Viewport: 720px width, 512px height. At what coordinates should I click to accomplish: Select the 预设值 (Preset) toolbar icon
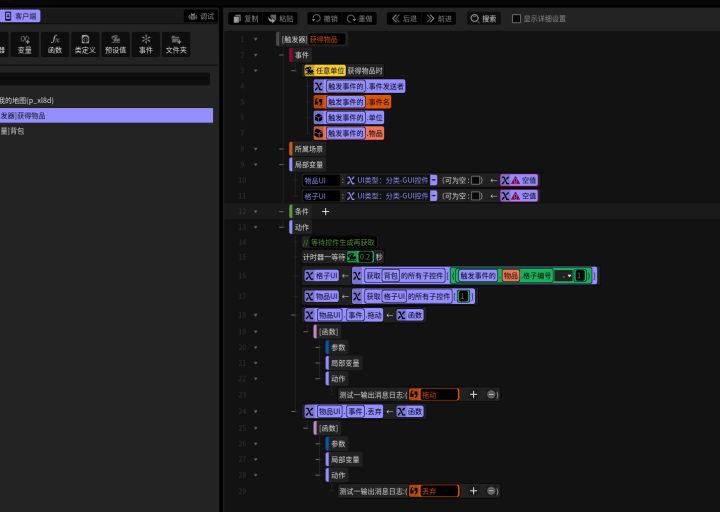[x=115, y=43]
